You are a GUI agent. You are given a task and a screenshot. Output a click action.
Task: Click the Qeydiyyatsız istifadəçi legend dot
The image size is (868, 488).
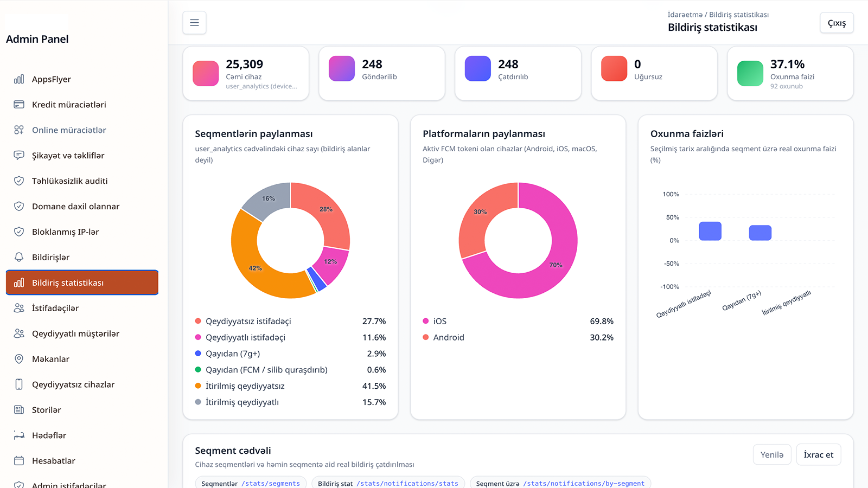(198, 321)
